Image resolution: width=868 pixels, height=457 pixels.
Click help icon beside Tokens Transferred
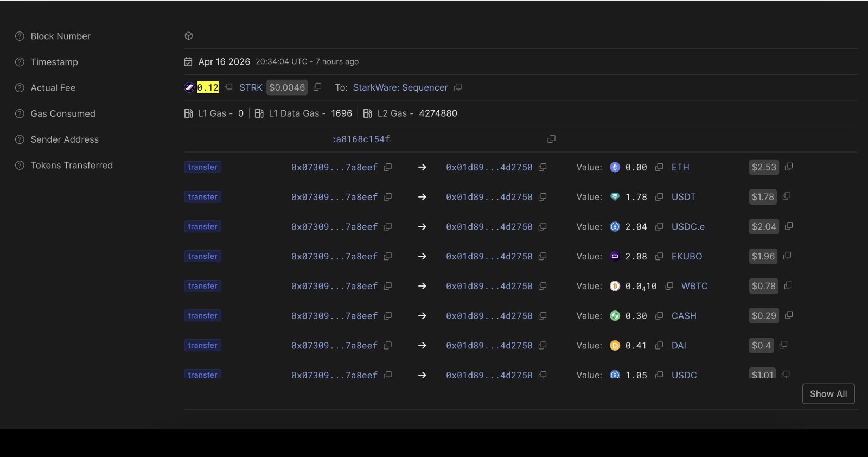[x=20, y=166]
